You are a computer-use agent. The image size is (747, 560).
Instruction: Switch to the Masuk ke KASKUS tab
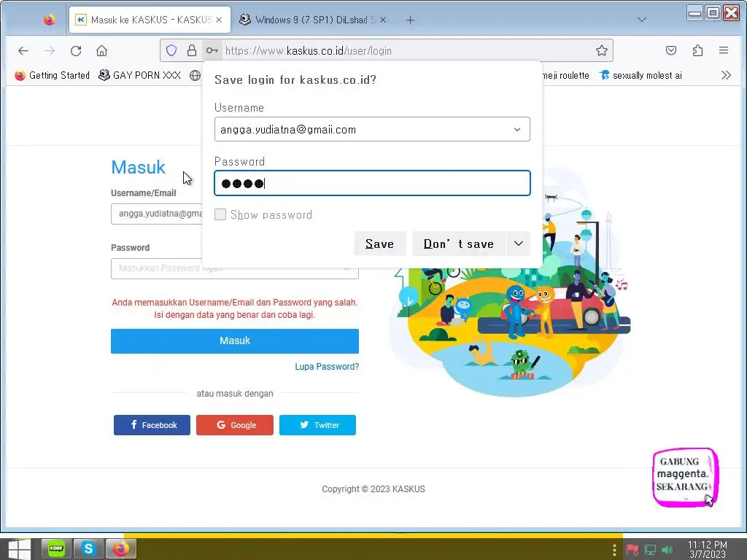(x=150, y=20)
